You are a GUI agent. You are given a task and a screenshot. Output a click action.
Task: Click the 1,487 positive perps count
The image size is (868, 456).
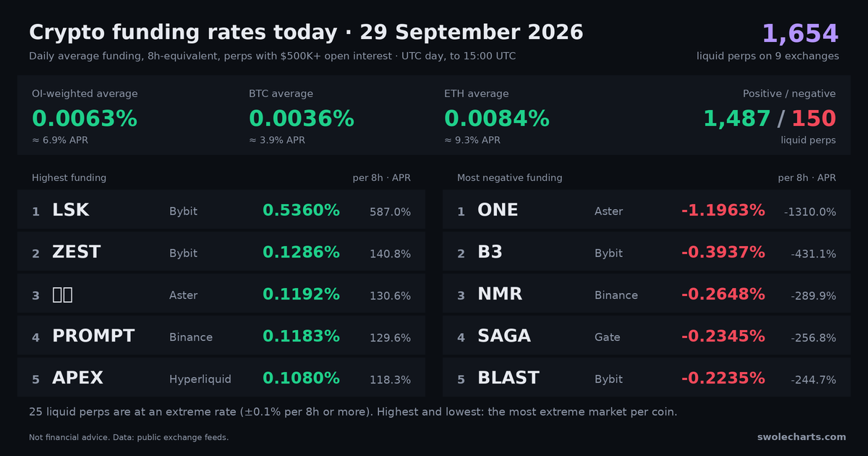point(737,119)
